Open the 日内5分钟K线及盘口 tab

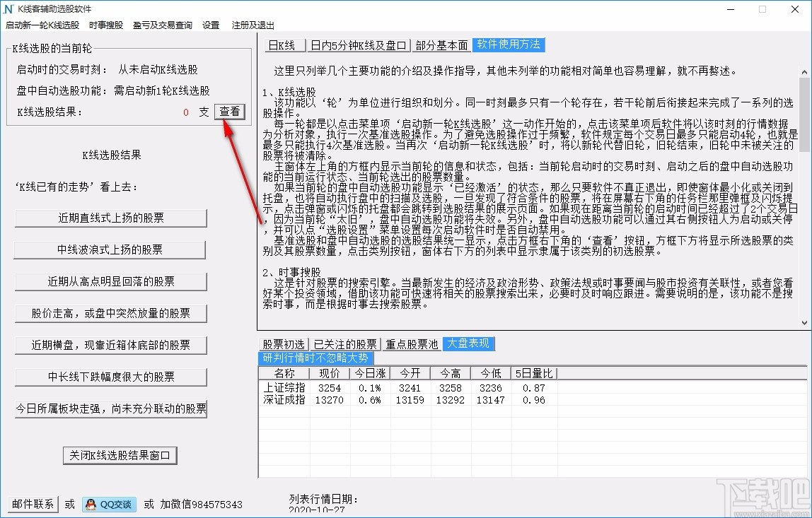[360, 45]
